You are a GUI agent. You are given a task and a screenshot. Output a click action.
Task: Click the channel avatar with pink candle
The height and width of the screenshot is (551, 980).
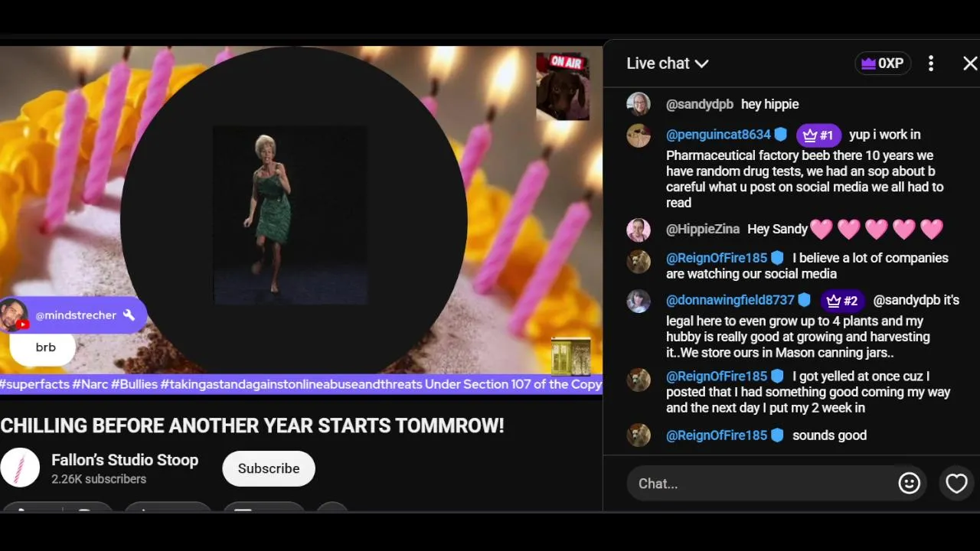pyautogui.click(x=20, y=468)
